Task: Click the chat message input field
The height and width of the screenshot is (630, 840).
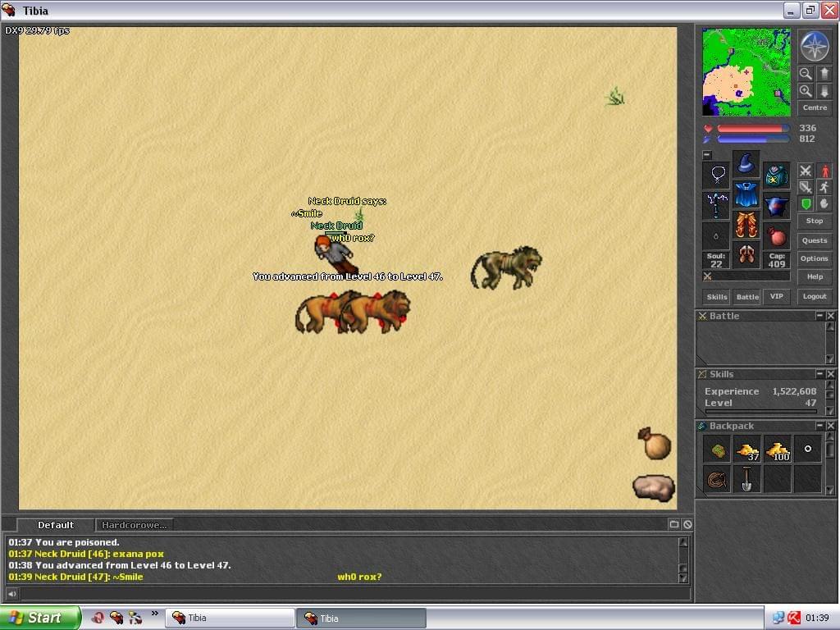Action: 354,594
